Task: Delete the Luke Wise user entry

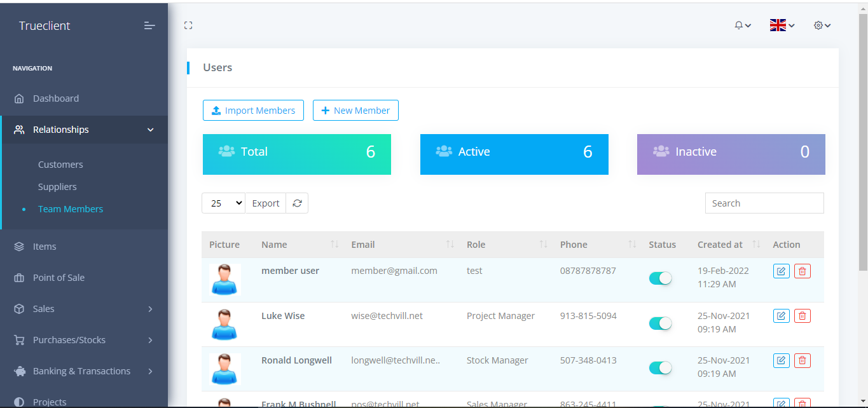Action: point(803,316)
